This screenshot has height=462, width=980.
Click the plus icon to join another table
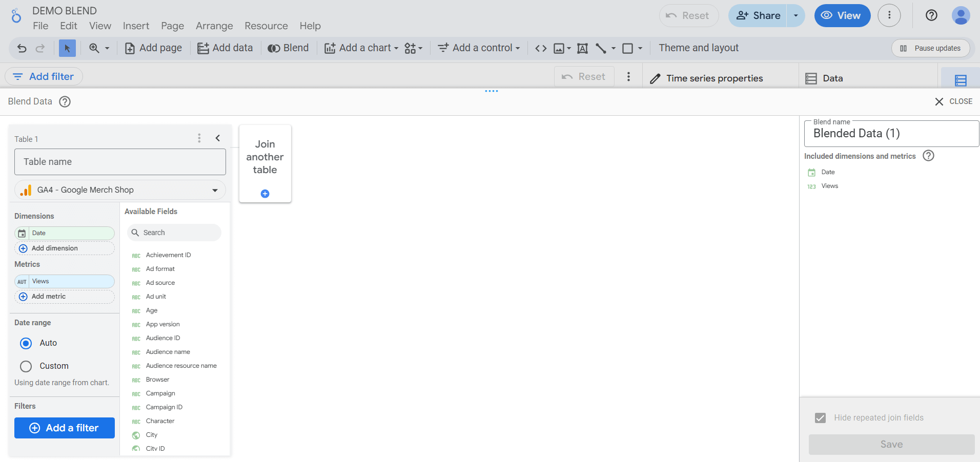[x=265, y=194]
